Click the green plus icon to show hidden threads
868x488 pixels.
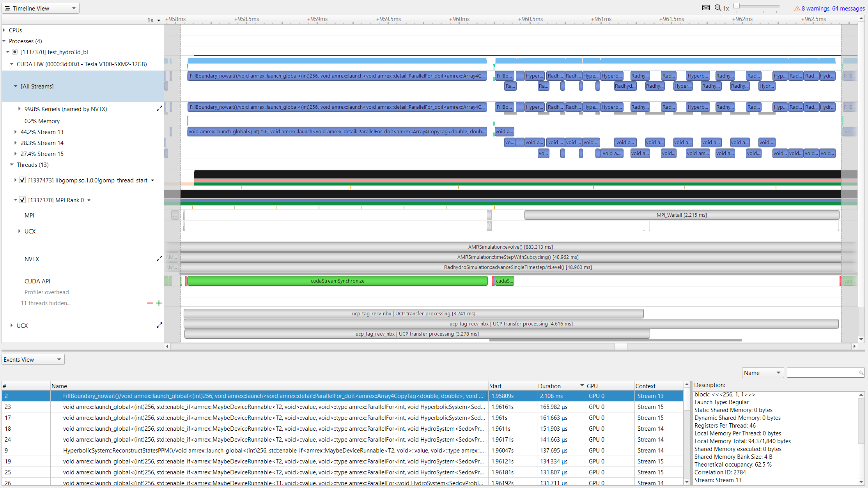click(159, 303)
